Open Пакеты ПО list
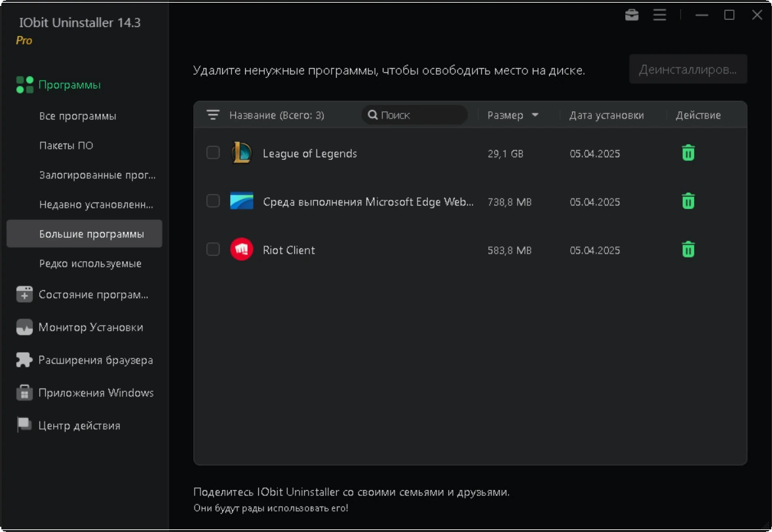The height and width of the screenshot is (532, 772). [66, 145]
